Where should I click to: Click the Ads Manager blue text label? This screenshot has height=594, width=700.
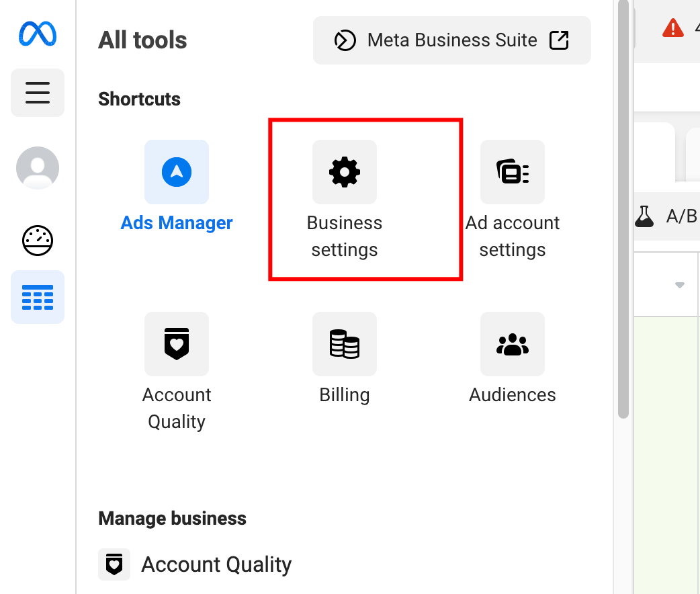tap(177, 223)
